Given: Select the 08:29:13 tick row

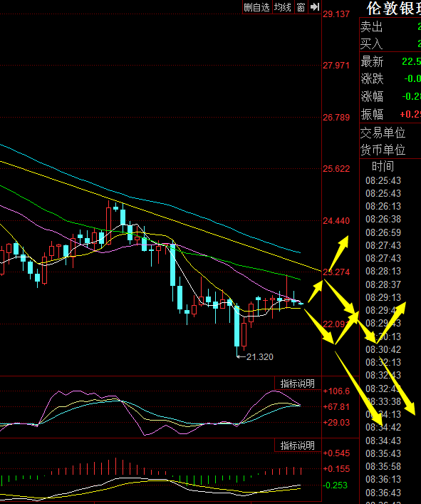Looking at the screenshot, I should 383,298.
